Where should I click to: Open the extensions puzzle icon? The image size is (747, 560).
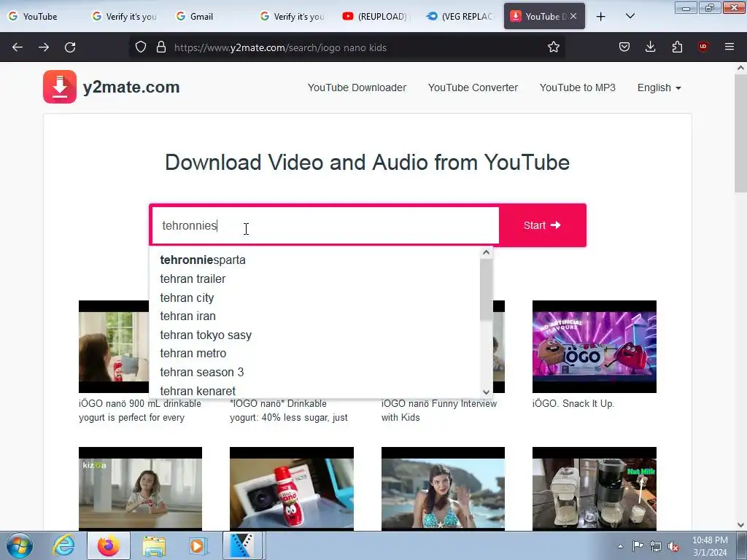pyautogui.click(x=677, y=47)
